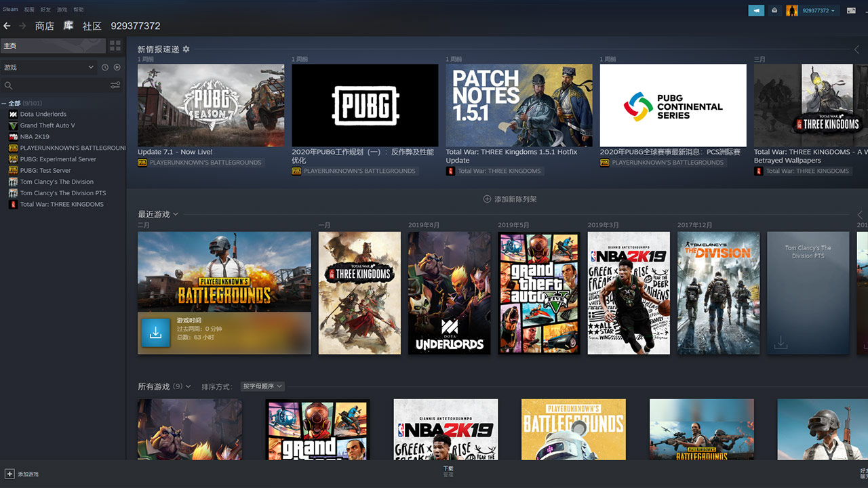Switch to Big Picture mode icon
The height and width of the screenshot is (488, 868).
(x=851, y=10)
